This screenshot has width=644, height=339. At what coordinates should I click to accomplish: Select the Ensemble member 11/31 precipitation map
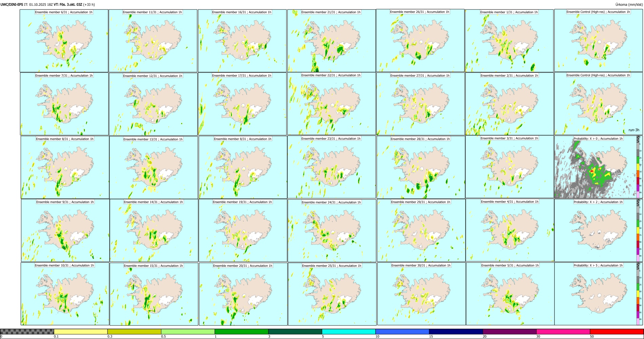pyautogui.click(x=153, y=41)
